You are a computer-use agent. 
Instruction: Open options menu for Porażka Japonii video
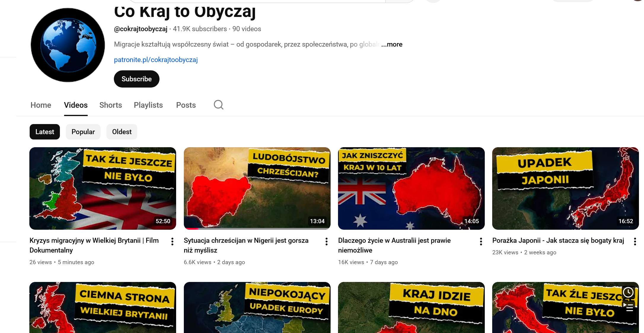(635, 242)
